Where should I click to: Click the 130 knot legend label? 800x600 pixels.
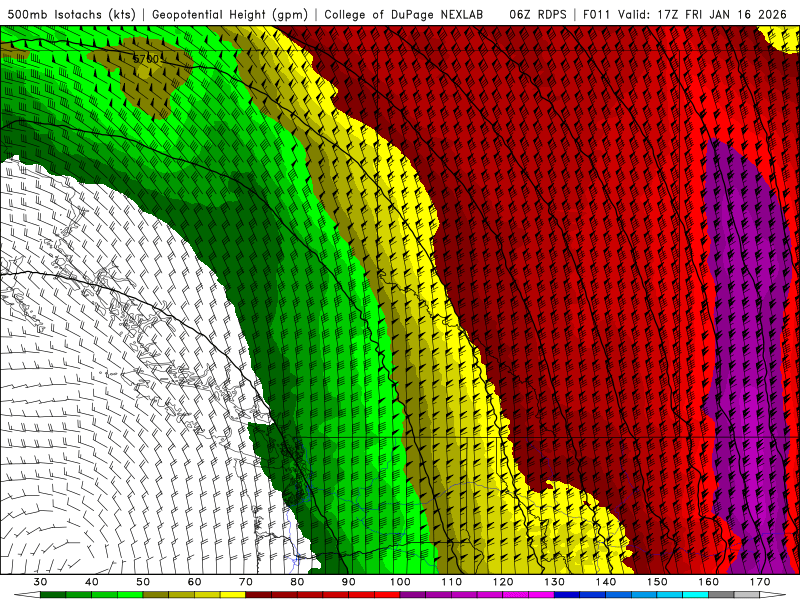555,582
